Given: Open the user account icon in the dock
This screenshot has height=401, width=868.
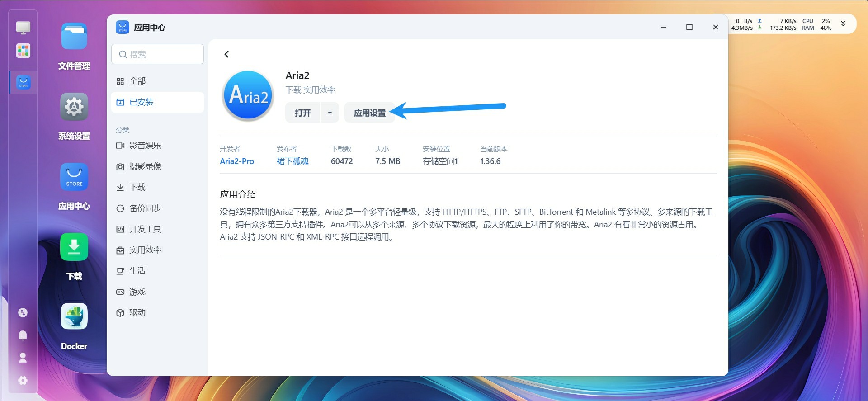Looking at the screenshot, I should (x=23, y=358).
